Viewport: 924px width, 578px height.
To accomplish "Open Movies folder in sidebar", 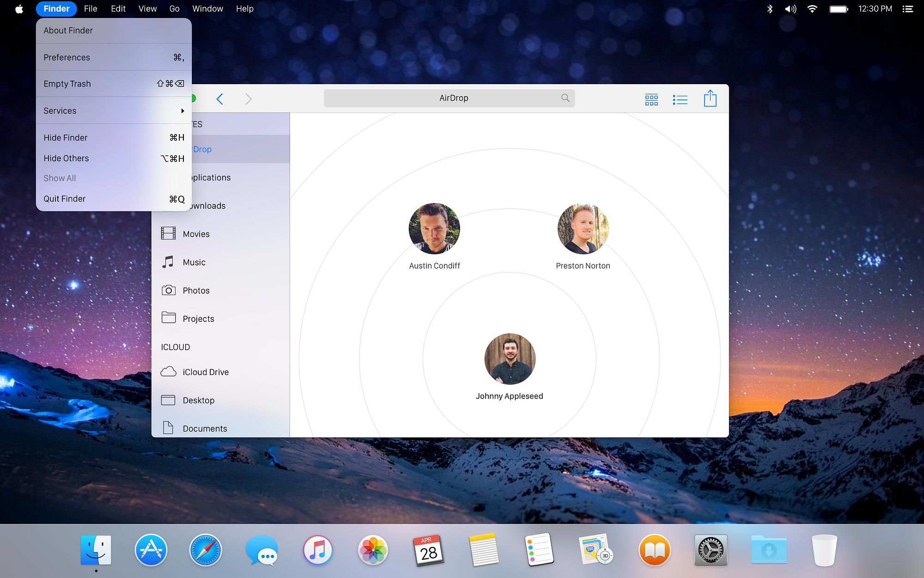I will [x=196, y=234].
